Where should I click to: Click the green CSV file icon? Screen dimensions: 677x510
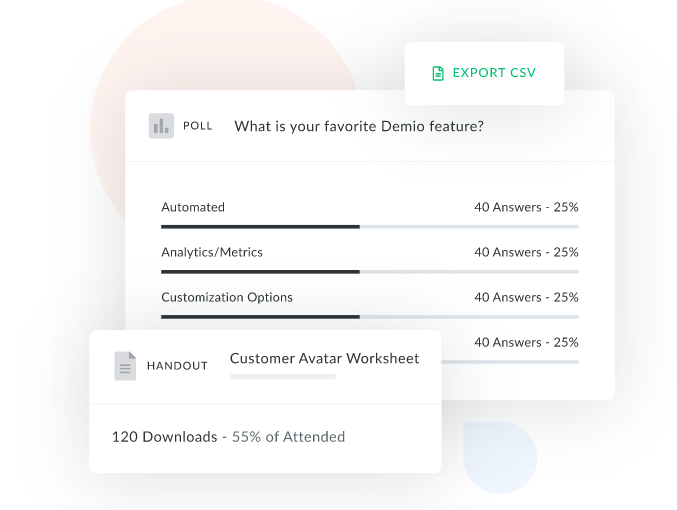[x=437, y=73]
